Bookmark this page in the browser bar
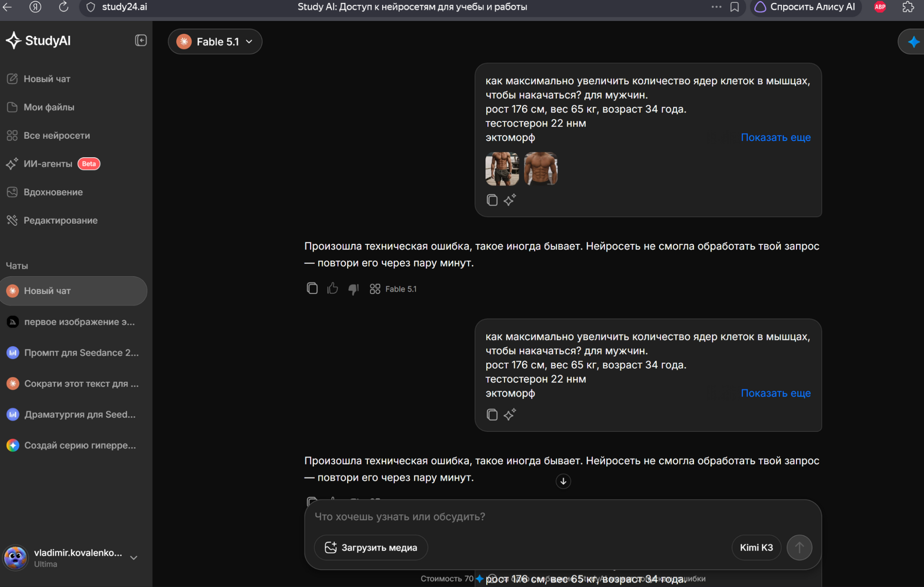Screen dimensions: 924x587 [x=735, y=7]
